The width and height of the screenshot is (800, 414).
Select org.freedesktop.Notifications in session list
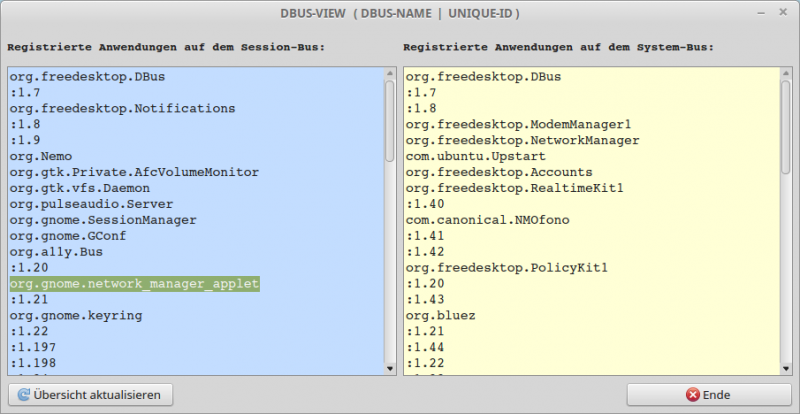[122, 108]
